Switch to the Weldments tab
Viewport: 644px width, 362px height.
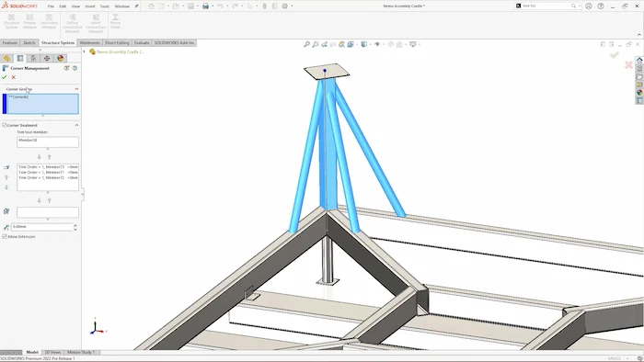[x=89, y=42]
